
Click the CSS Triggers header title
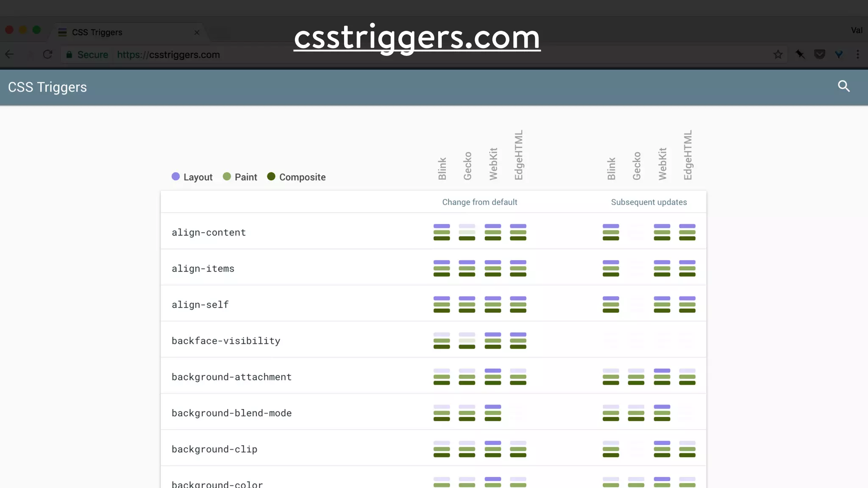(x=47, y=87)
